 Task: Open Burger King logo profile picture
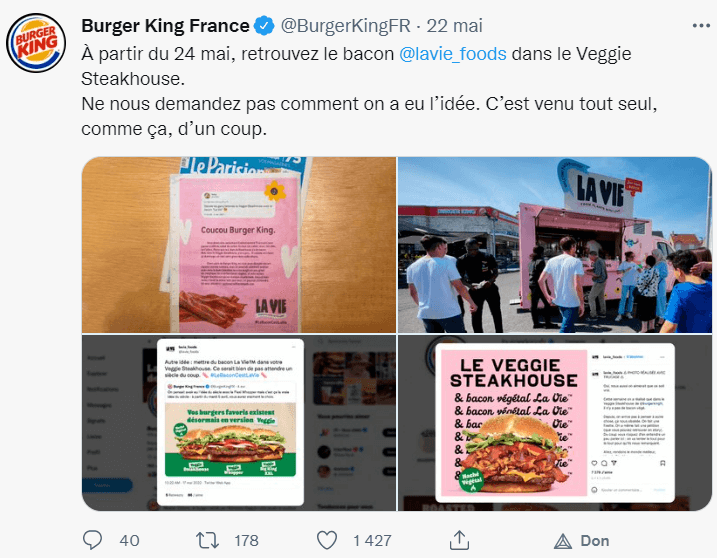36,43
